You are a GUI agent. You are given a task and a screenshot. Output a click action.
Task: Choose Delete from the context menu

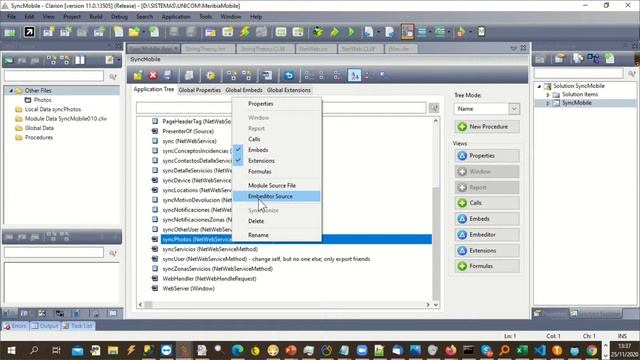(256, 221)
